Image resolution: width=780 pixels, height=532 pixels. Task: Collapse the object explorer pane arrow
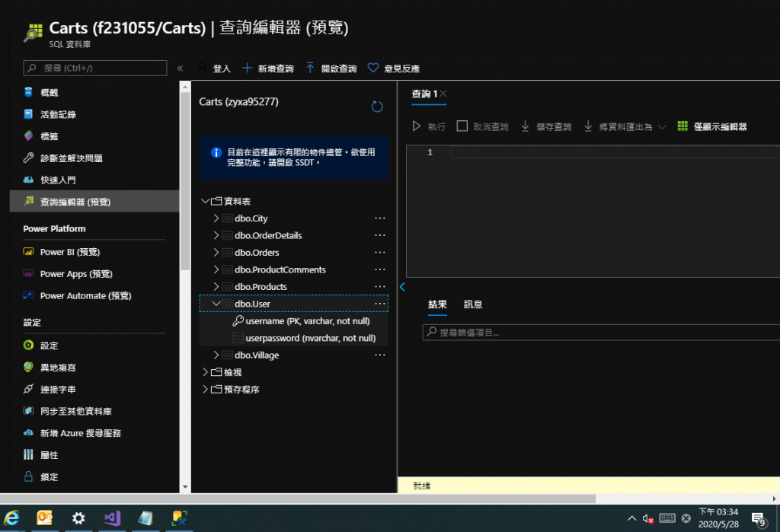[402, 287]
